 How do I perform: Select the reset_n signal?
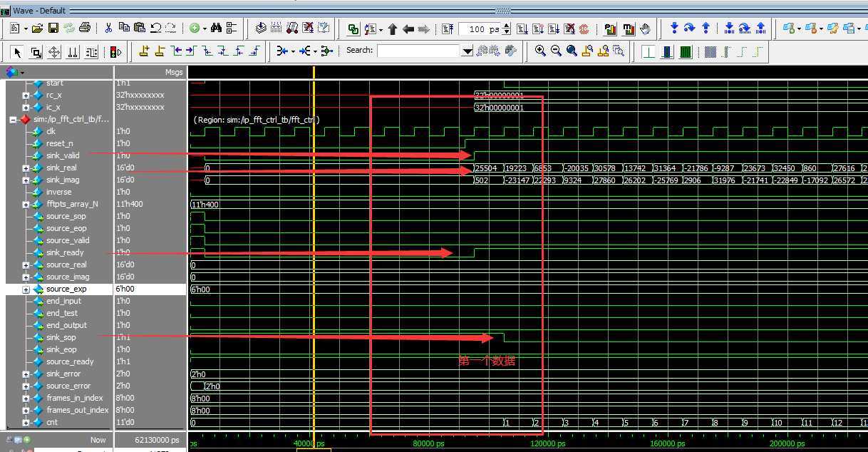pyautogui.click(x=59, y=143)
